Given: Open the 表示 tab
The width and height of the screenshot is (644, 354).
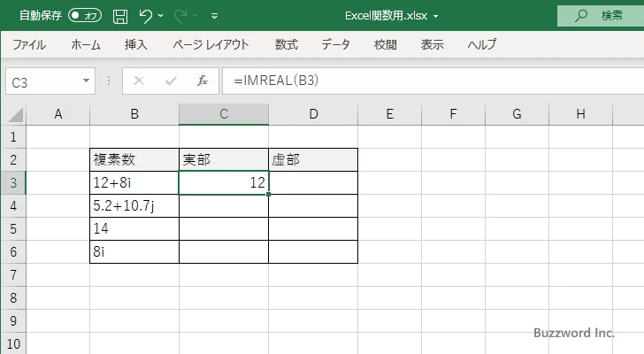Looking at the screenshot, I should 432,44.
